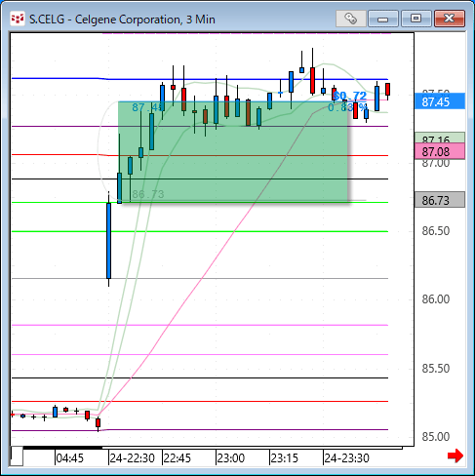The width and height of the screenshot is (475, 476).
Task: Click the link-windows chain icon button
Action: 351,19
